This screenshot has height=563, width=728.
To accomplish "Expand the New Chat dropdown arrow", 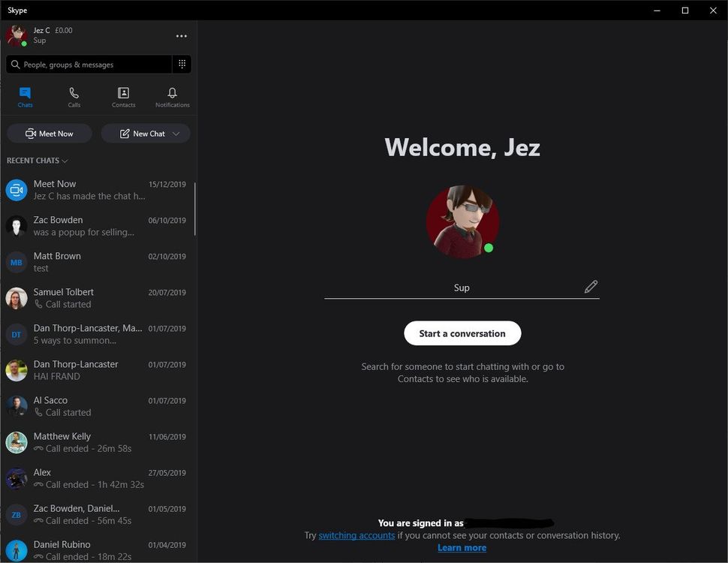I will point(175,133).
